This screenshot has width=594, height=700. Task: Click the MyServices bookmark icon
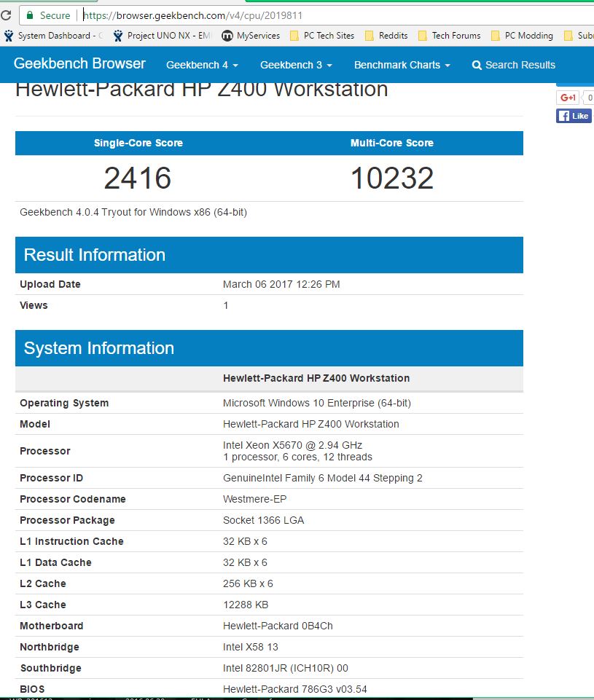[227, 36]
